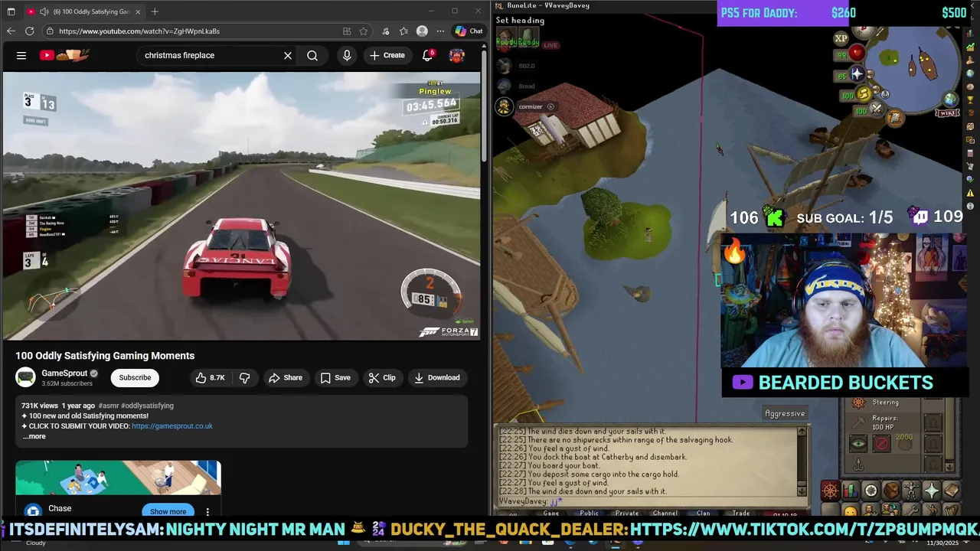Screen dimensions: 980x551
Task: Toggle the XP drops orb in RuneLite
Action: point(841,38)
